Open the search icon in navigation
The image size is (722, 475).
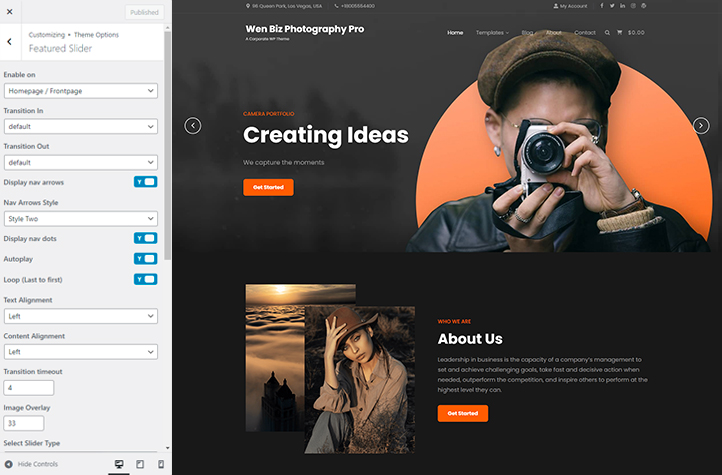pyautogui.click(x=607, y=32)
